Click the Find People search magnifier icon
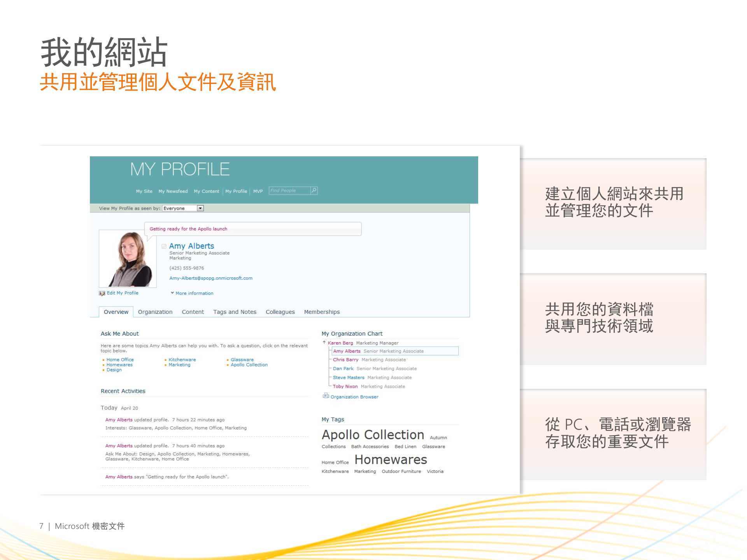 point(314,191)
